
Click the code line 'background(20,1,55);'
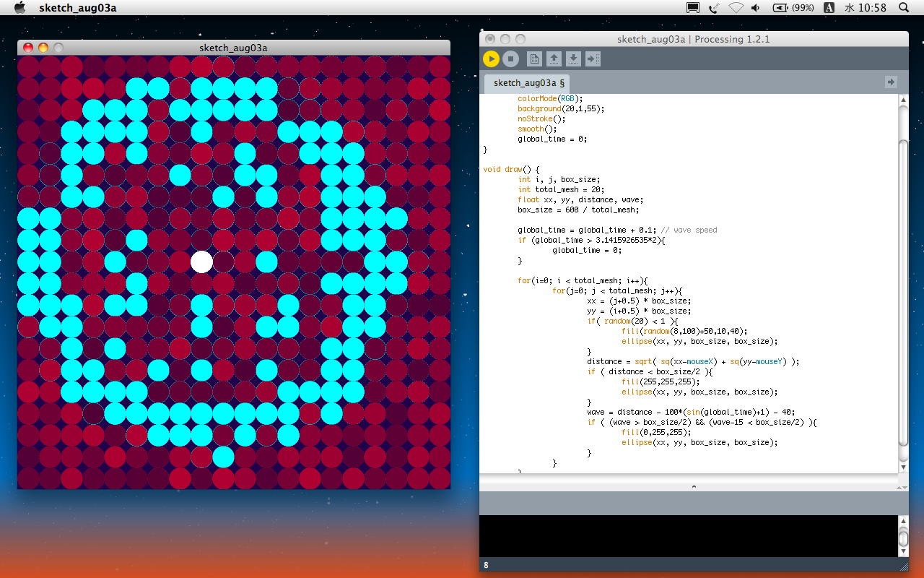(561, 108)
